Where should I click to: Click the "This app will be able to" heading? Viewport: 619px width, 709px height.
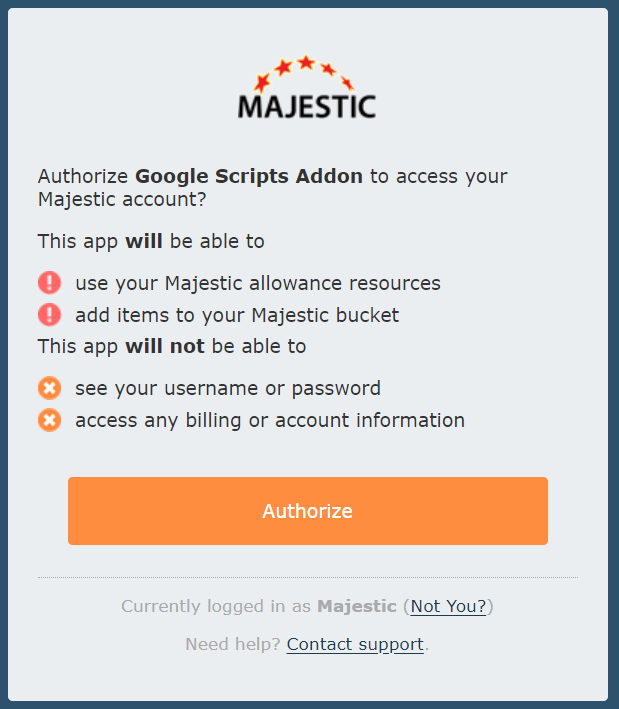151,241
